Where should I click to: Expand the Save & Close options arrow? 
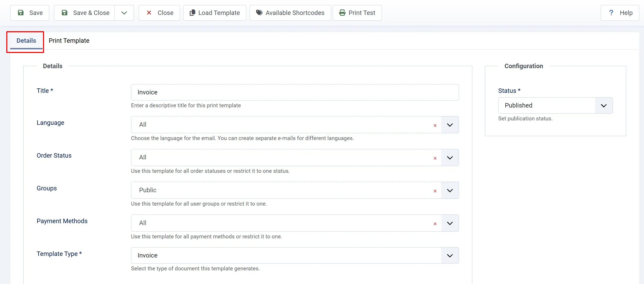(x=124, y=13)
